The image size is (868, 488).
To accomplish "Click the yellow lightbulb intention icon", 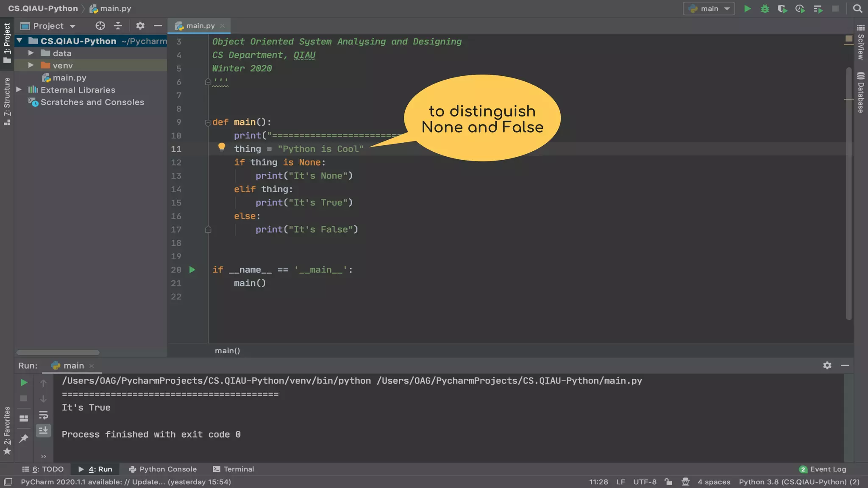I will tap(221, 147).
